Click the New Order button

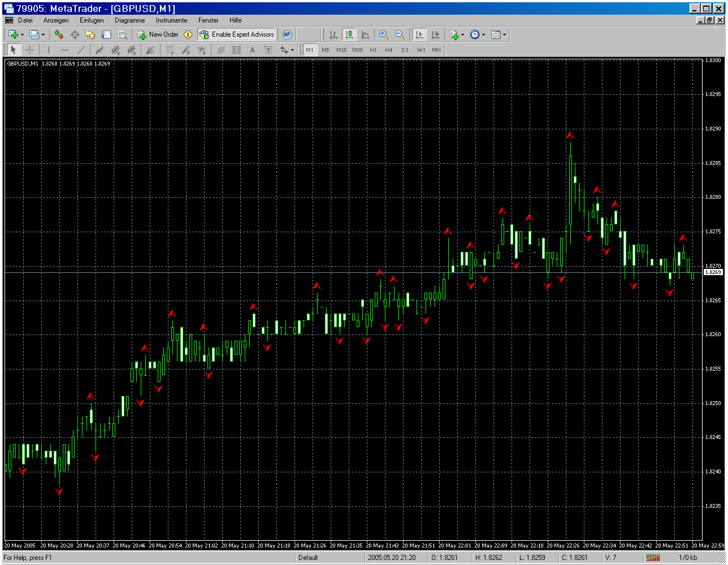click(158, 34)
